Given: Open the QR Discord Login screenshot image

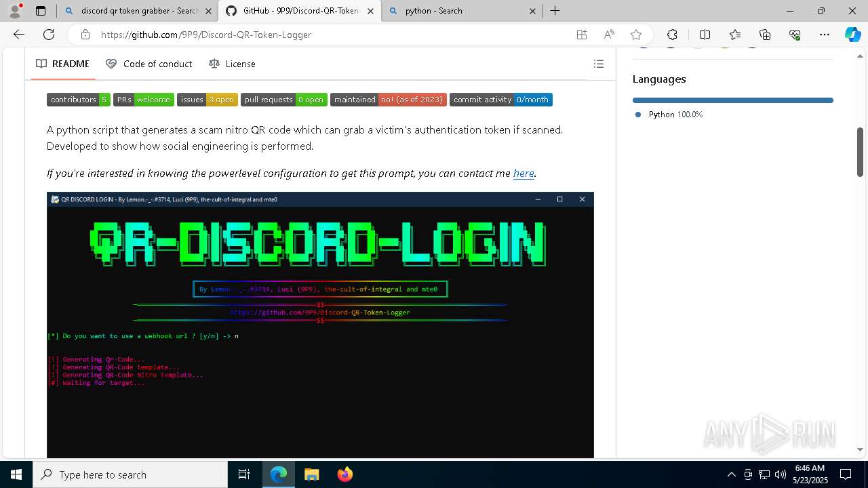Looking at the screenshot, I should pos(320,325).
